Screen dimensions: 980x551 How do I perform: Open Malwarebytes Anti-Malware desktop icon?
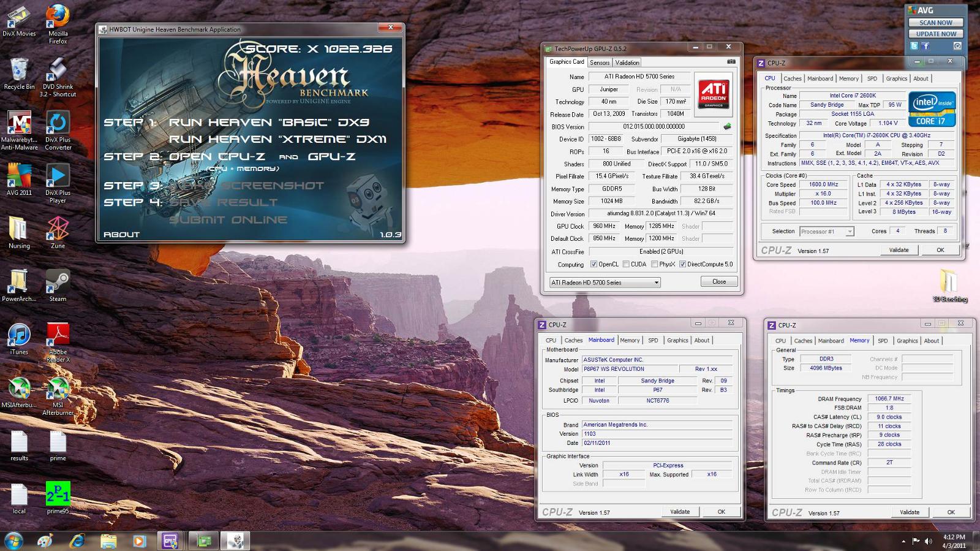click(x=19, y=131)
